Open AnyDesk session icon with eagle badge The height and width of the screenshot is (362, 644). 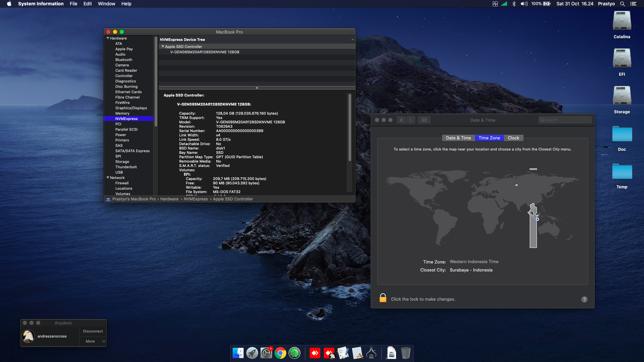point(329,353)
